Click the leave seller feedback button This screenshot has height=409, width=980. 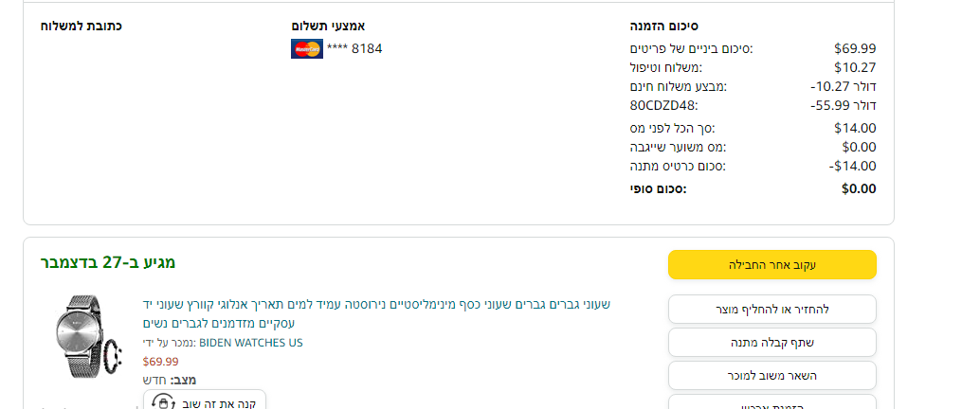click(771, 376)
